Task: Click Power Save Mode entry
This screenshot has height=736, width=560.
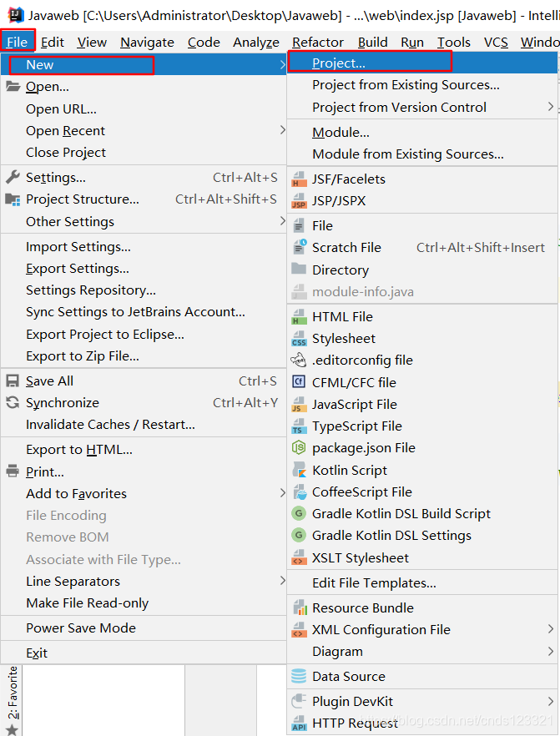Action: click(x=144, y=628)
